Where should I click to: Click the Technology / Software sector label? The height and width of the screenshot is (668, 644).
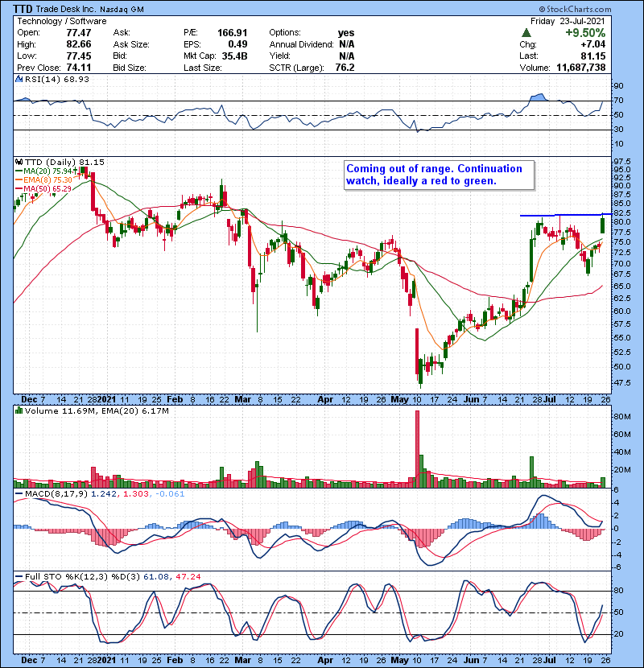click(x=62, y=21)
